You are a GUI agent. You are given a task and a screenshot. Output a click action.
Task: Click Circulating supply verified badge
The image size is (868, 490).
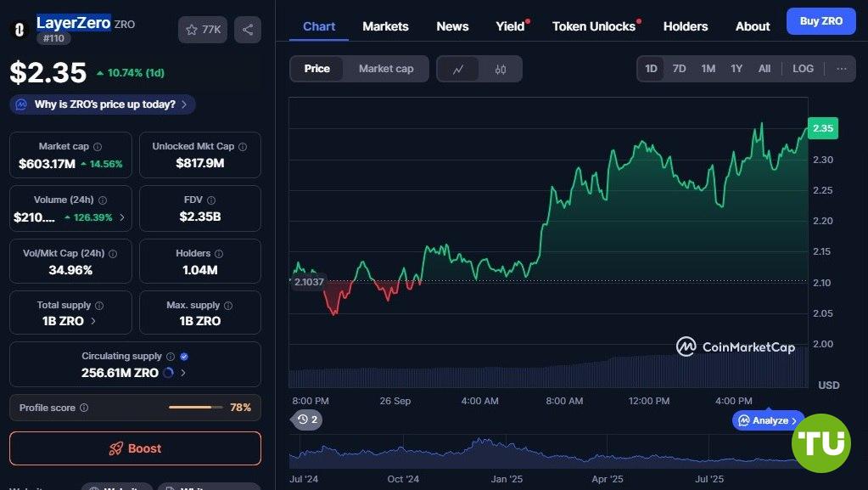tap(184, 357)
